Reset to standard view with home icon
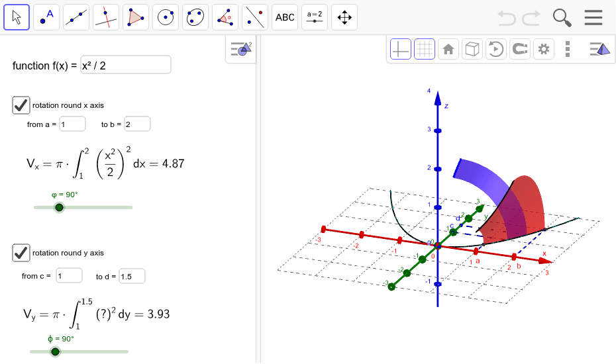Image resolution: width=616 pixels, height=364 pixels. click(x=448, y=49)
